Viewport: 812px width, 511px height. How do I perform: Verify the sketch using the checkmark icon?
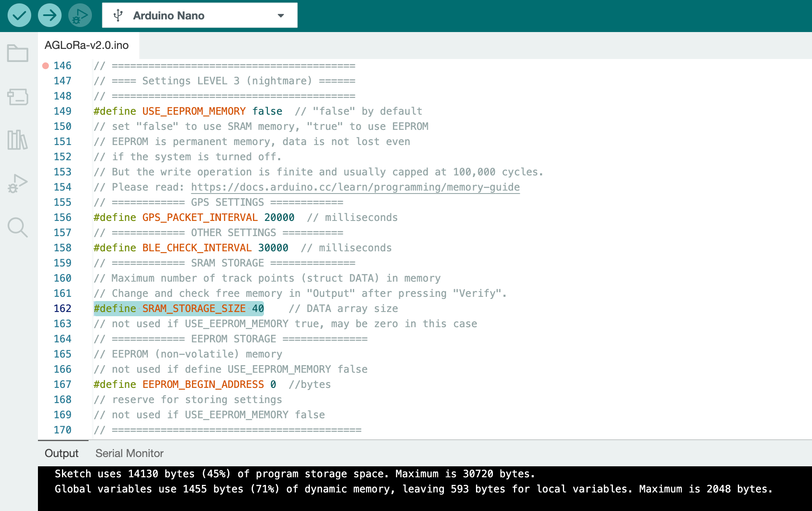tap(19, 15)
